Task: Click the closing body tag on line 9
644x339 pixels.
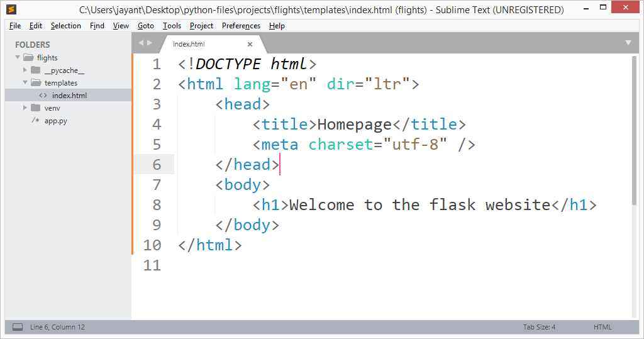Action: click(x=247, y=225)
